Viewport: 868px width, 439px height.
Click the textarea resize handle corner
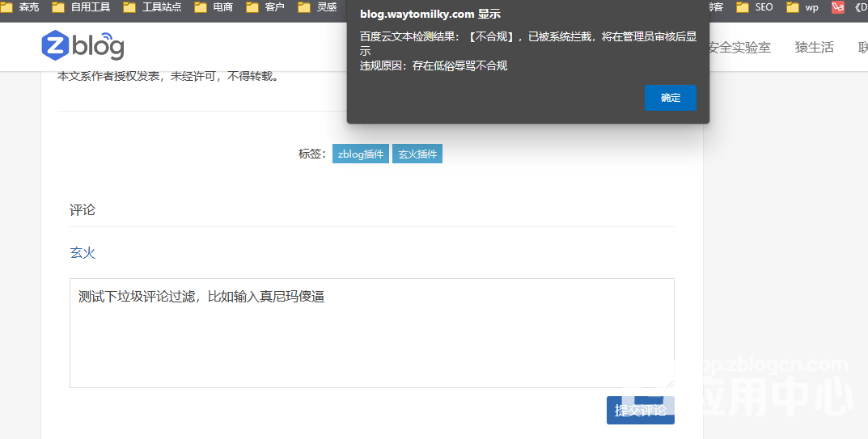pos(669,382)
